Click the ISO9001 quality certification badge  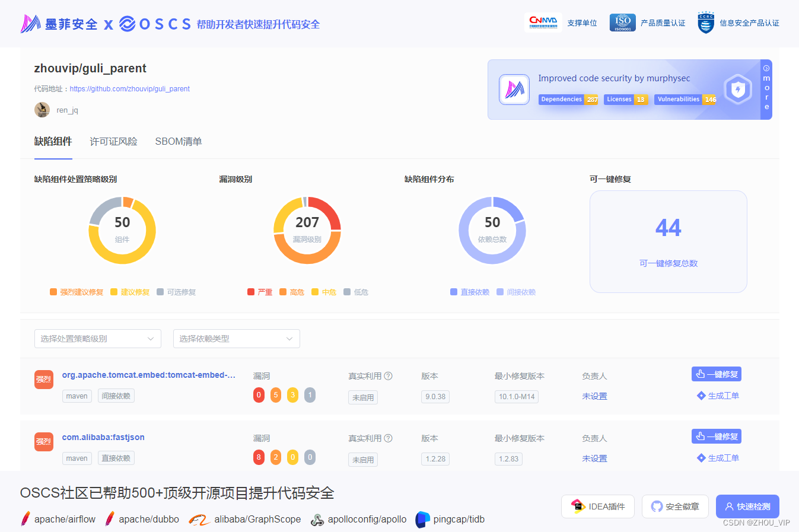tap(622, 23)
